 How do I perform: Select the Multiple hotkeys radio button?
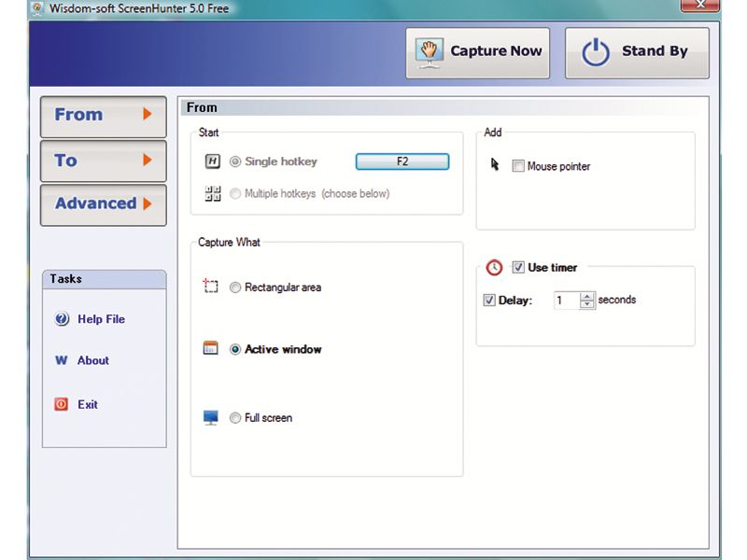coord(235,193)
